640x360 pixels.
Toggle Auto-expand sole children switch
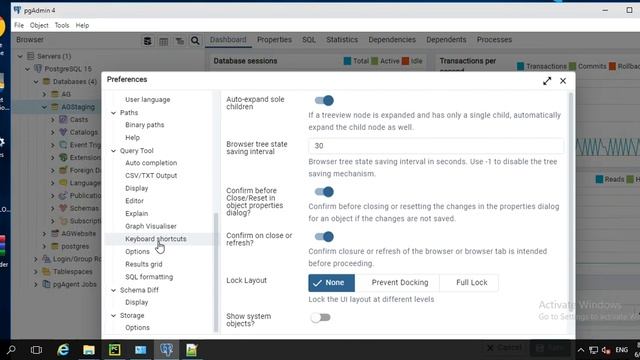[324, 100]
